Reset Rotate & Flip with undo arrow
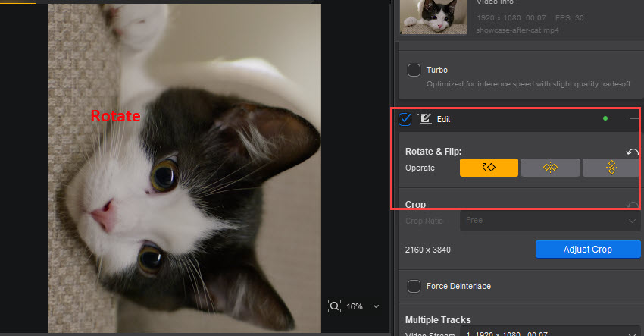The height and width of the screenshot is (336, 644). 633,152
